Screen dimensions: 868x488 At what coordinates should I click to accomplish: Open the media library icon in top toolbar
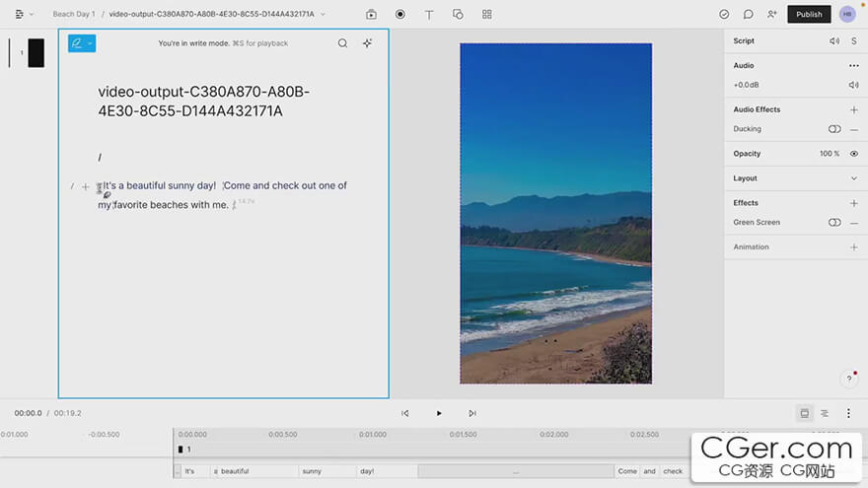coord(372,15)
